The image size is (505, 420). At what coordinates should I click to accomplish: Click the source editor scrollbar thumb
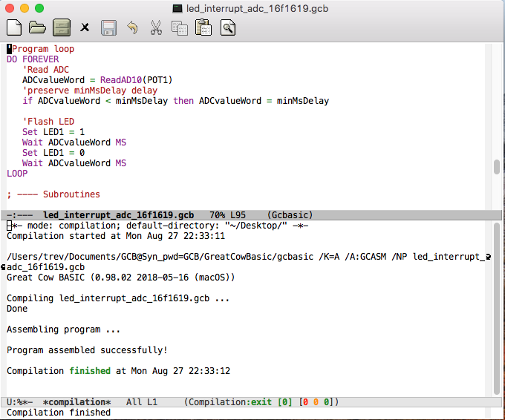click(x=497, y=167)
